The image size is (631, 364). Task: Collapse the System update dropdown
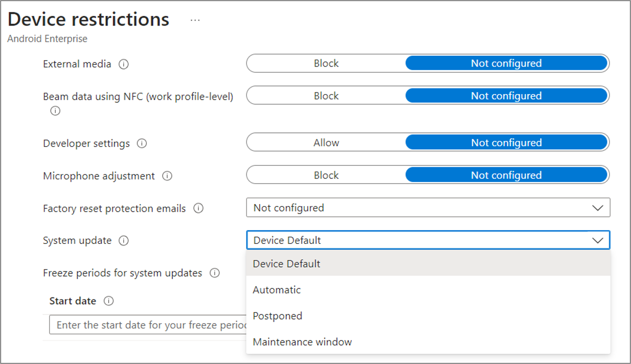[x=597, y=240]
